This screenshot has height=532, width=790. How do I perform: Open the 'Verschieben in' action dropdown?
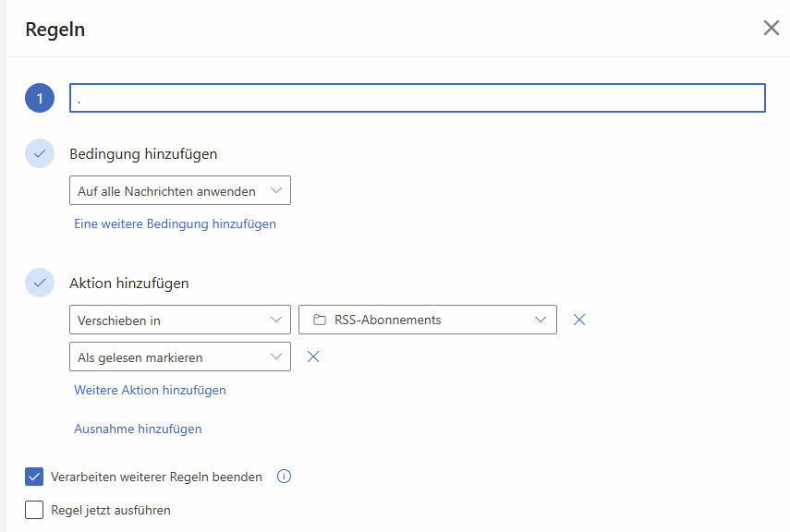(180, 320)
